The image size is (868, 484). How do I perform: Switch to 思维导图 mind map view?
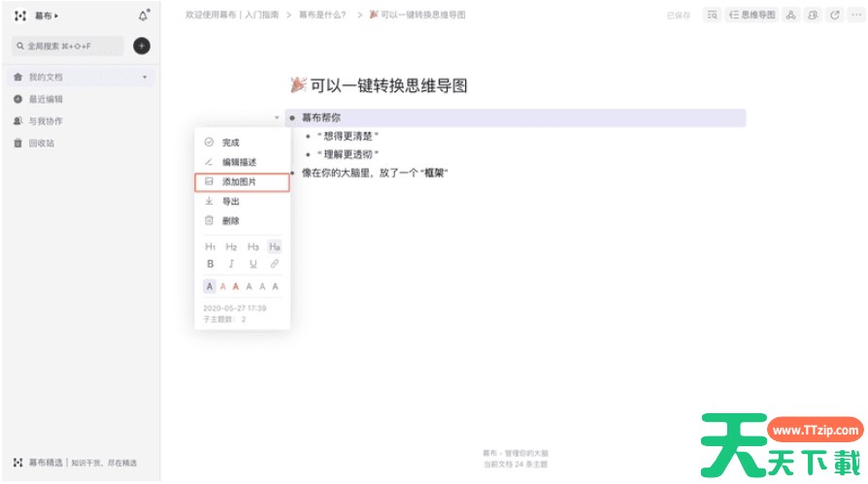pos(752,16)
